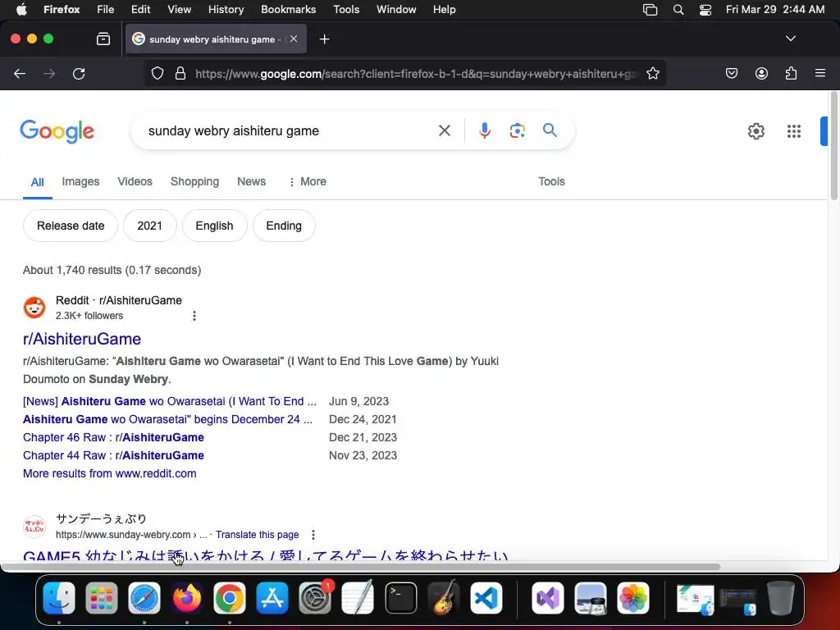Apply the 2021 filter chip
Viewport: 840px width, 630px height.
coord(149,226)
